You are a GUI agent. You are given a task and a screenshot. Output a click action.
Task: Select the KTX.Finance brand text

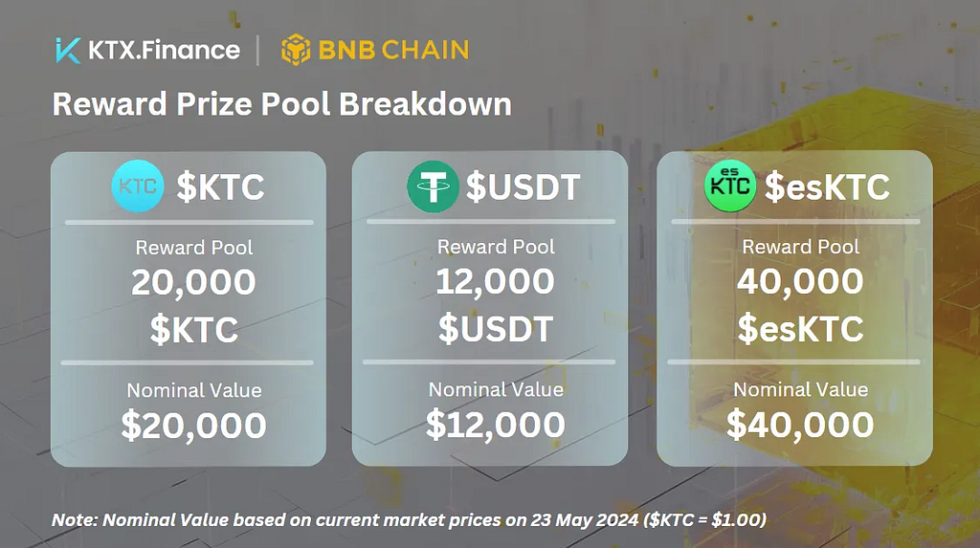coord(164,50)
